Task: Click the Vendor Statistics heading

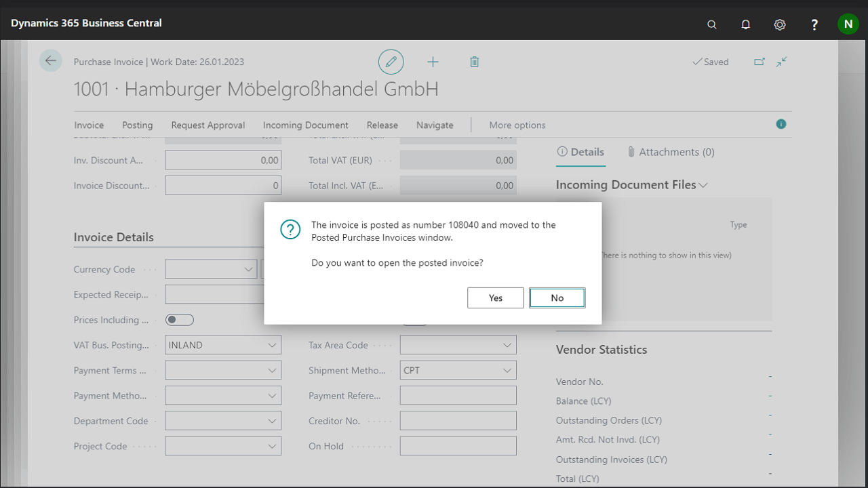Action: click(601, 350)
